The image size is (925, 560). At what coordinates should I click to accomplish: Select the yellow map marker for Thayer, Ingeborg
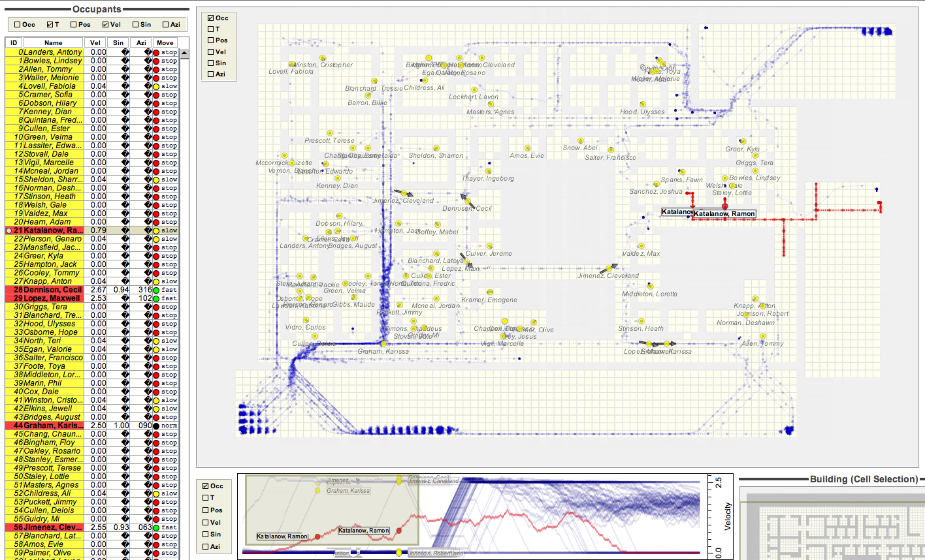pos(488,171)
